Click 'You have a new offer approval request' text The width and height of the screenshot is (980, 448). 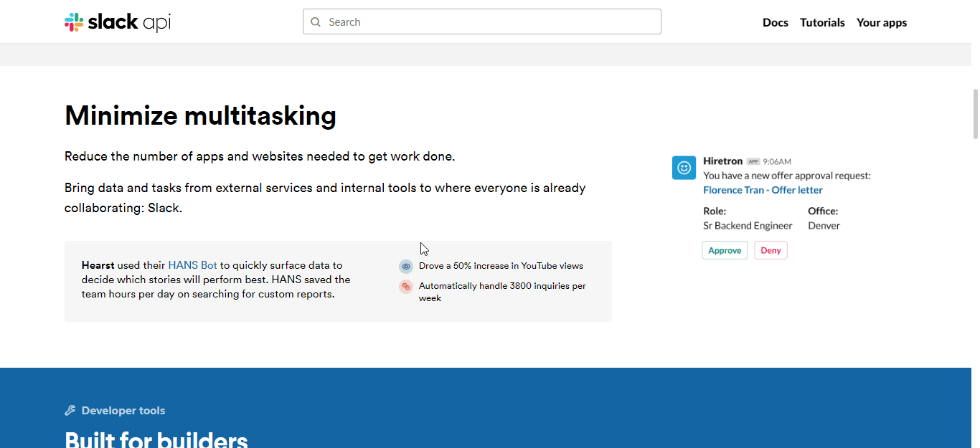point(787,176)
